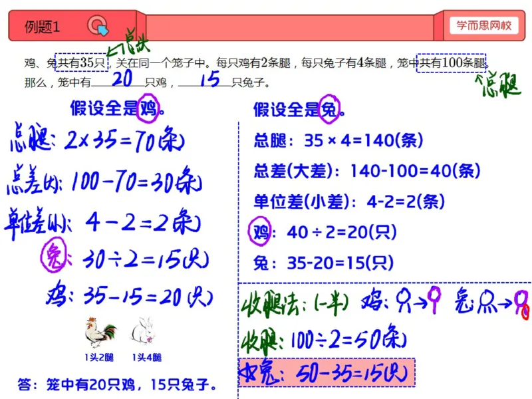Click the 学而思网校 logo badge
Image resolution: width=532 pixels, height=399 pixels.
pyautogui.click(x=484, y=25)
